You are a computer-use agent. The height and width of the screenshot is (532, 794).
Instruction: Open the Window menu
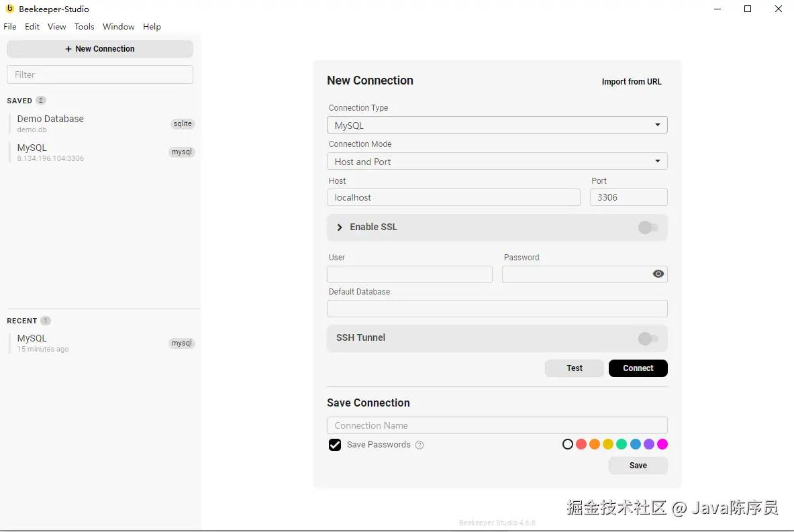[119, 27]
